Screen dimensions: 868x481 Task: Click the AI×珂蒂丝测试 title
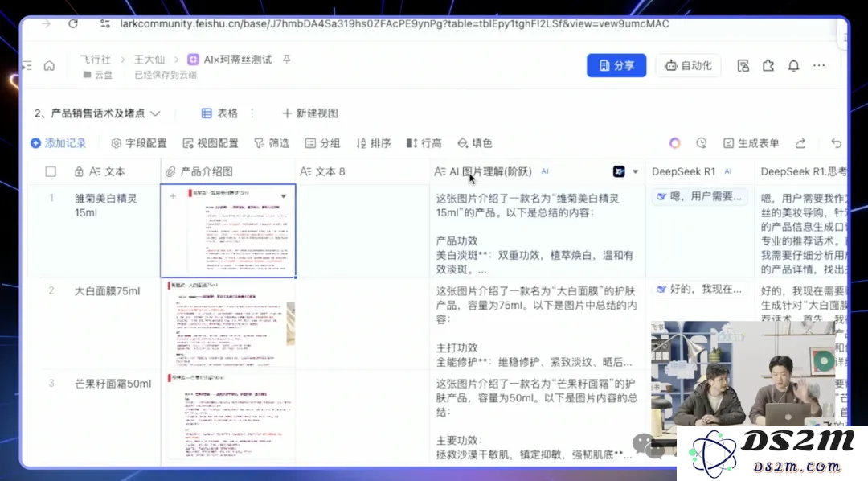point(237,60)
